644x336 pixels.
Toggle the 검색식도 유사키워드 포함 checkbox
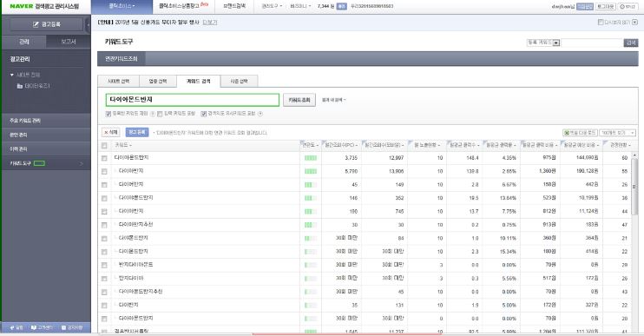[203, 114]
